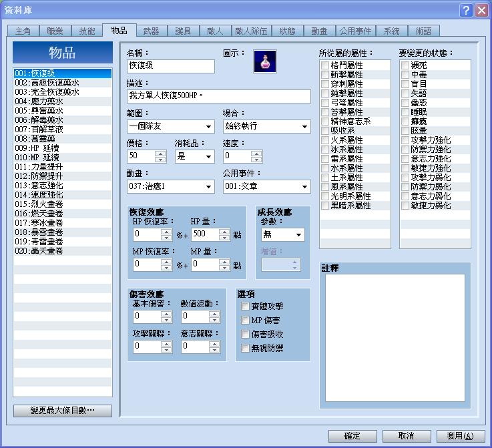The image size is (492, 448).
Task: Increase the 價格 stepper value
Action: coord(160,154)
